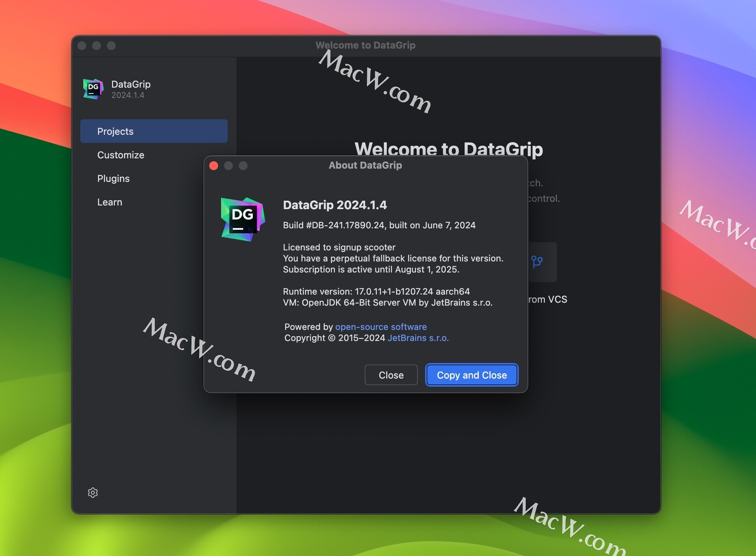The image size is (756, 556).
Task: Click 'VM: OpenJDK 64-Bit Server VM' line
Action: (x=388, y=302)
